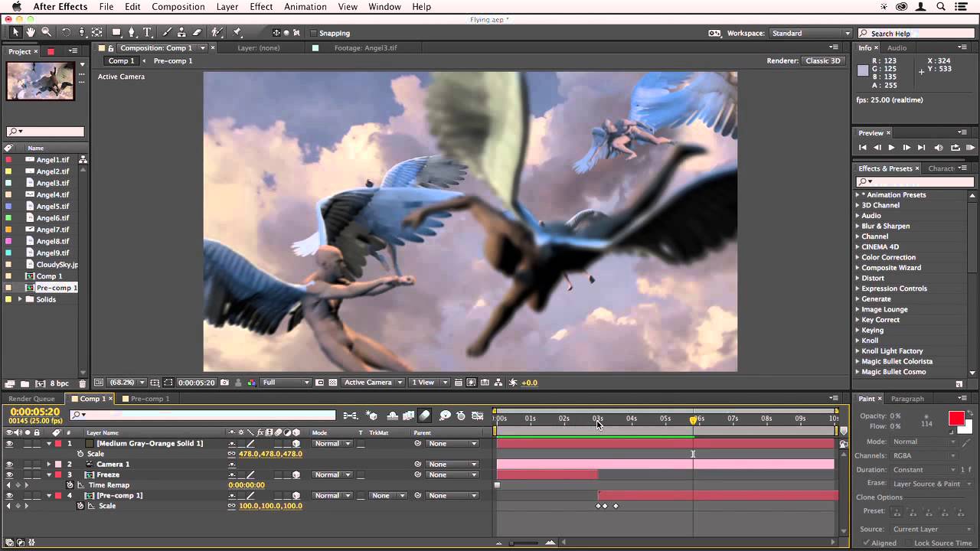
Task: Select the Hand tool
Action: point(31,32)
